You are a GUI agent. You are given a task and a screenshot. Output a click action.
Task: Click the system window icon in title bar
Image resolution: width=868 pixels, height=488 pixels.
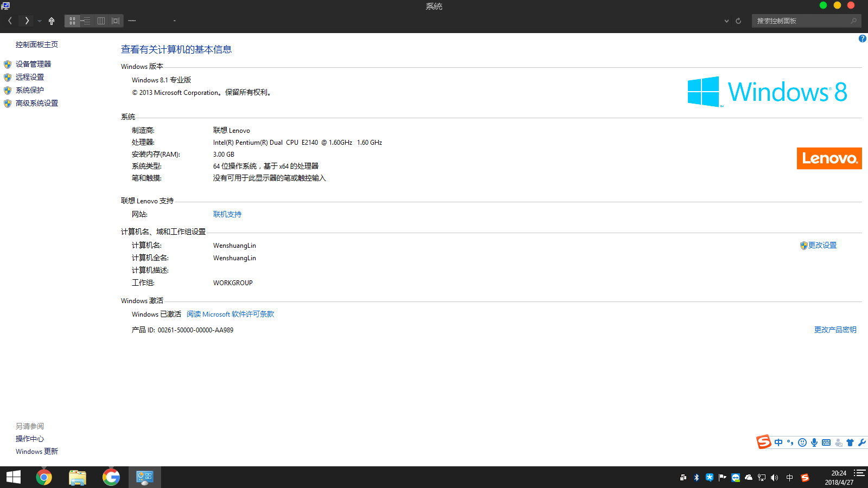(x=5, y=5)
